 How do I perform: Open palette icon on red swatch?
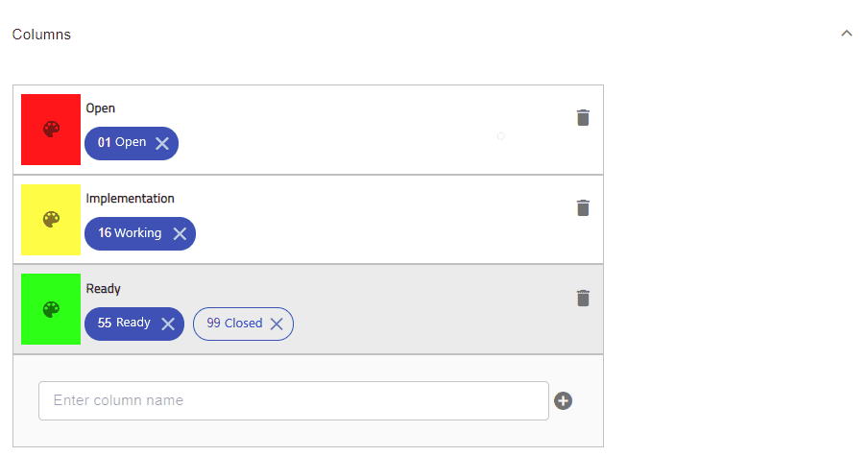click(x=52, y=130)
